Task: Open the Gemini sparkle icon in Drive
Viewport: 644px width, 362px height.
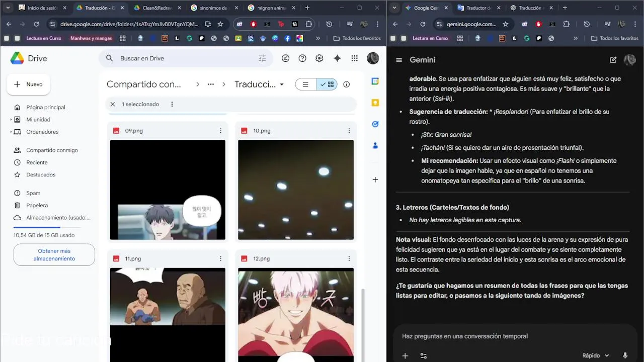Action: [337, 58]
